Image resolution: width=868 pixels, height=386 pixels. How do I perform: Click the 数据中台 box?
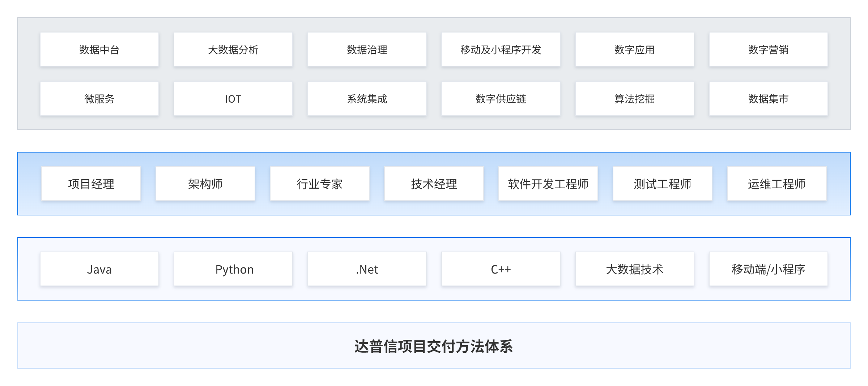click(99, 50)
